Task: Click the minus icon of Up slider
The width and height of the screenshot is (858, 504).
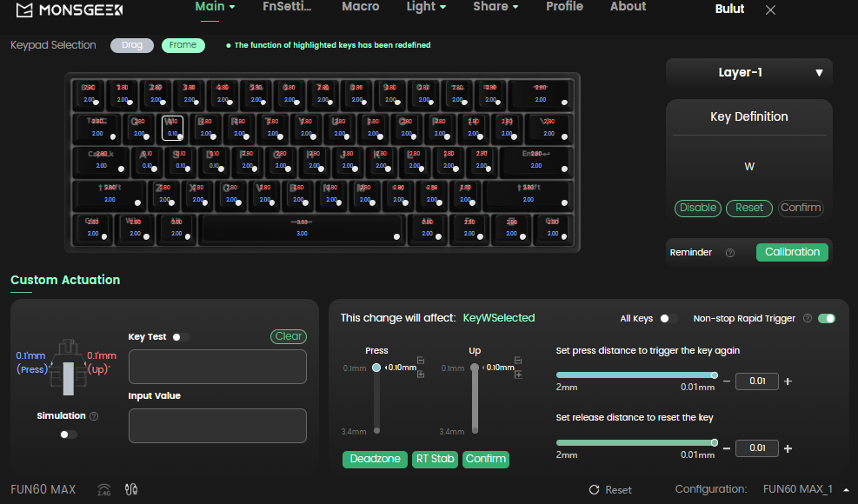Action: (x=518, y=360)
